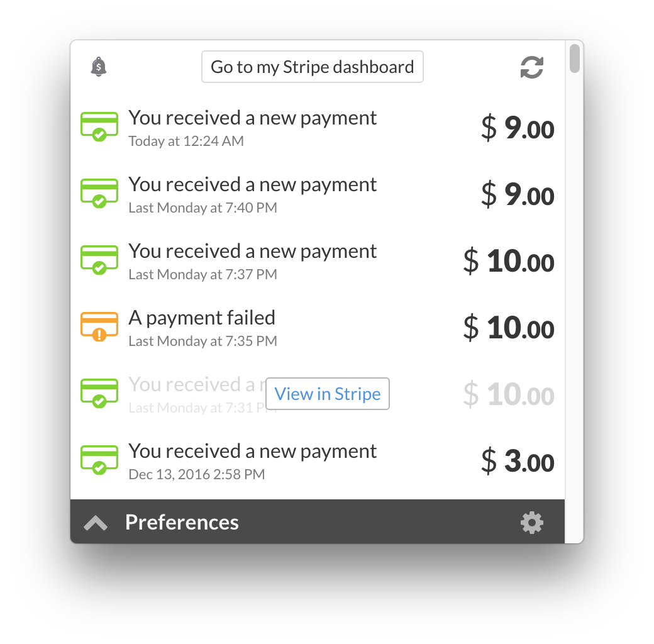Select the failed payment $ 10.00 amount

508,328
